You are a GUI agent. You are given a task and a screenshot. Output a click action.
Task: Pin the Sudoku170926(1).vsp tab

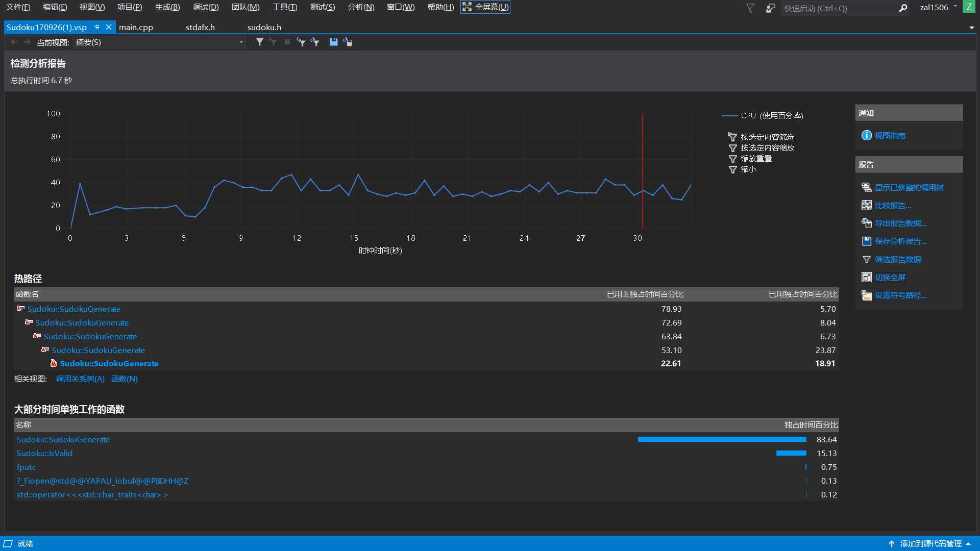coord(96,27)
